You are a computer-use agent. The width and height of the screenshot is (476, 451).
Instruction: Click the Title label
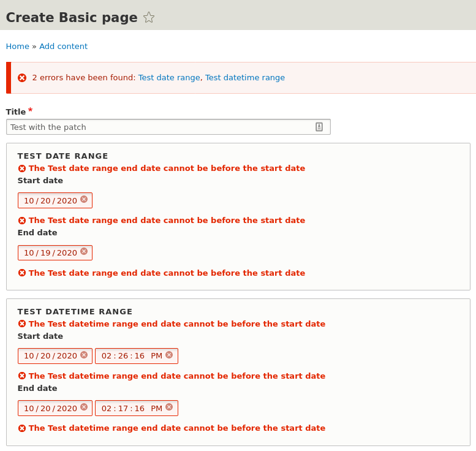[x=16, y=112]
